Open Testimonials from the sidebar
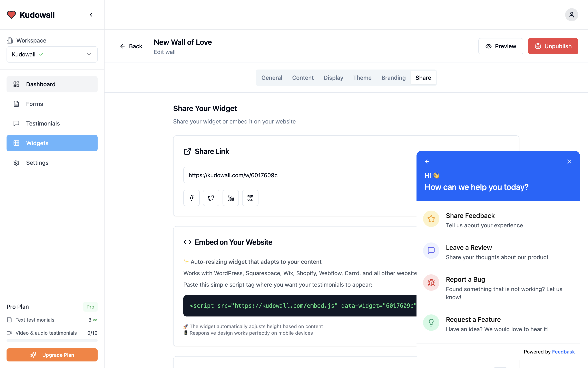 pos(52,123)
